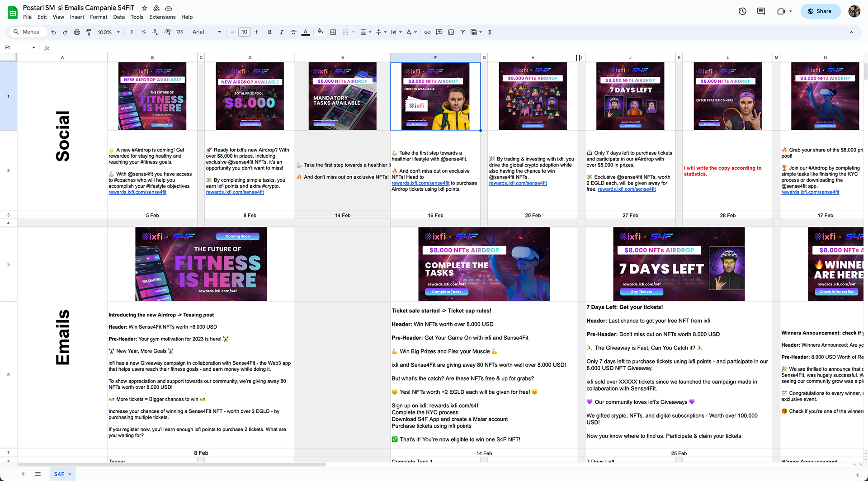
Task: Check cloud save status icon
Action: point(169,8)
